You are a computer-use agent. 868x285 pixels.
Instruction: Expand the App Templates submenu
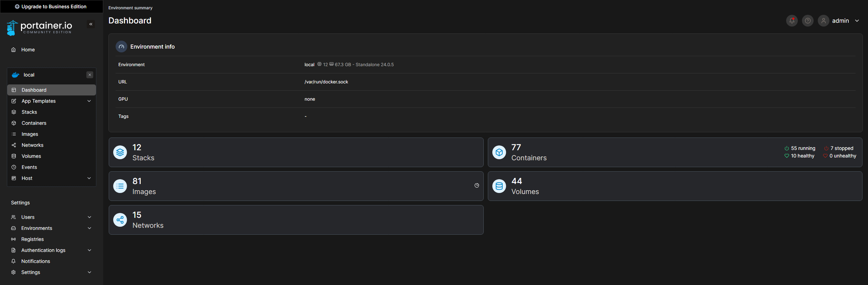tap(89, 101)
